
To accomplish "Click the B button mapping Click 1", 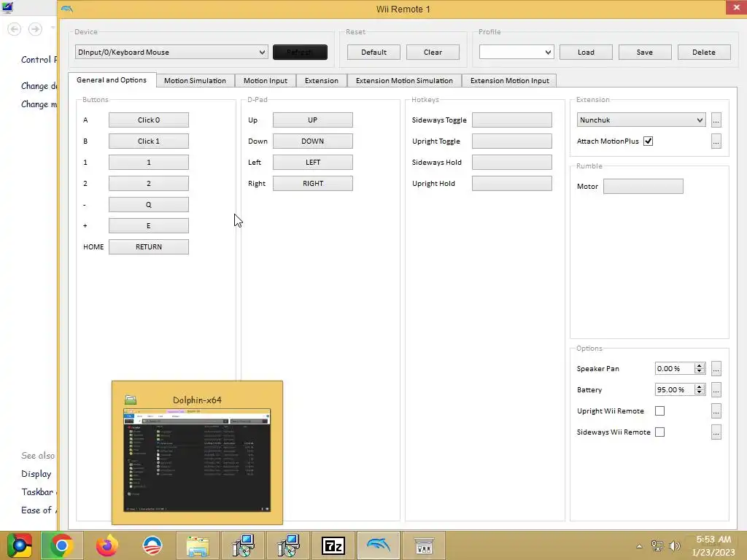I will (149, 141).
